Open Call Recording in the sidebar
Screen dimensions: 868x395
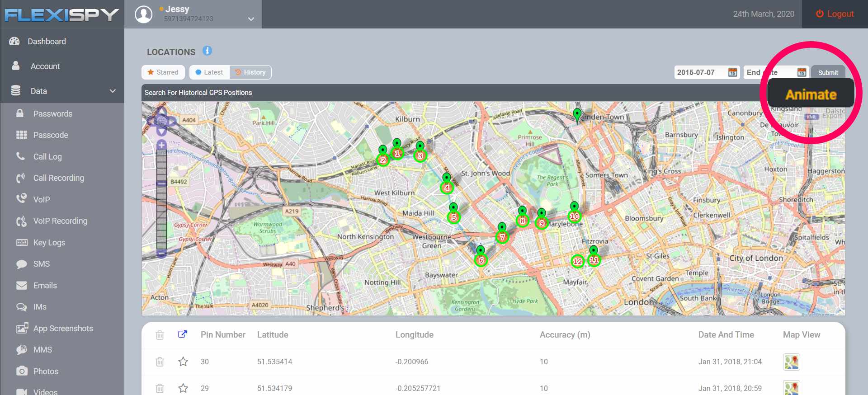pos(58,178)
